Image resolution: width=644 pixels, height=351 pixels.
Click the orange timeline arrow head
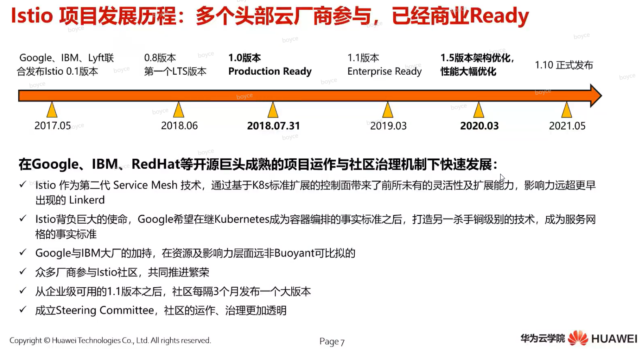596,96
